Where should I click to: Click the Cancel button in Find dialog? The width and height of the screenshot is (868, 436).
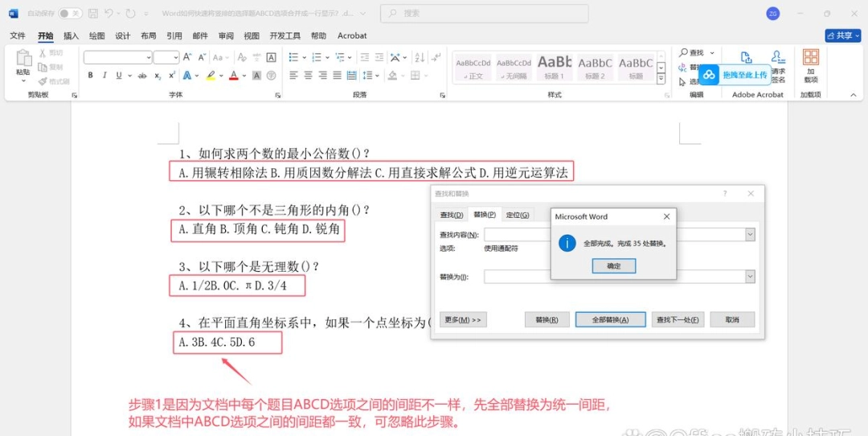coord(732,319)
